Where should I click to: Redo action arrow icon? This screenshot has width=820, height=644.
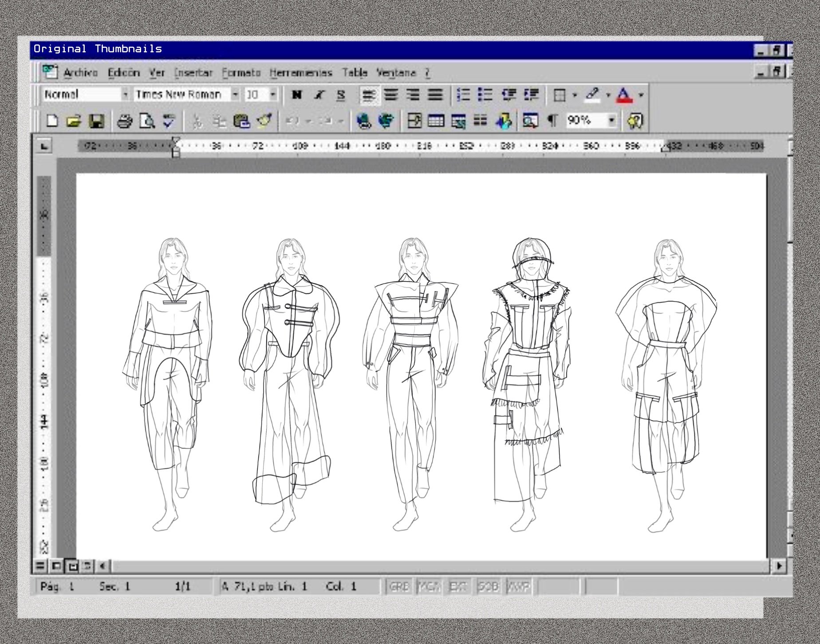click(x=325, y=121)
